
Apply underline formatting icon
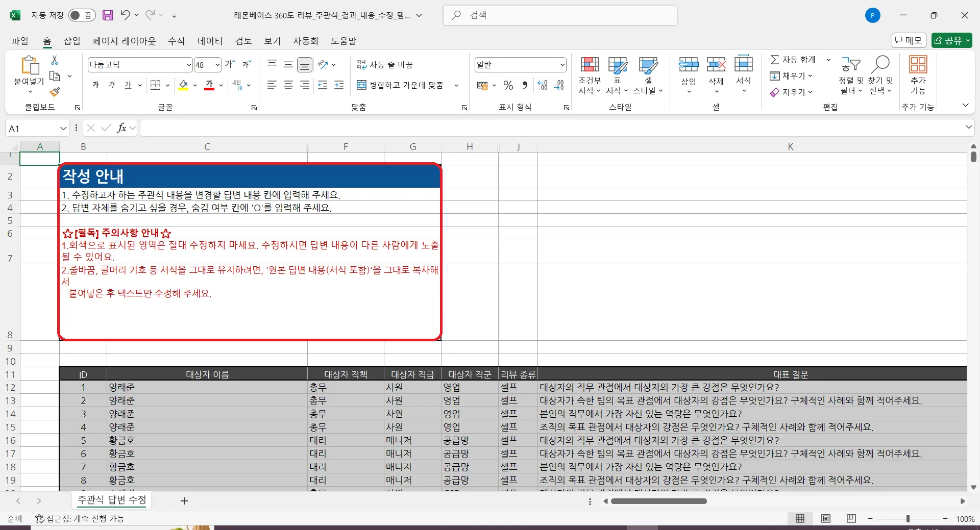(128, 85)
